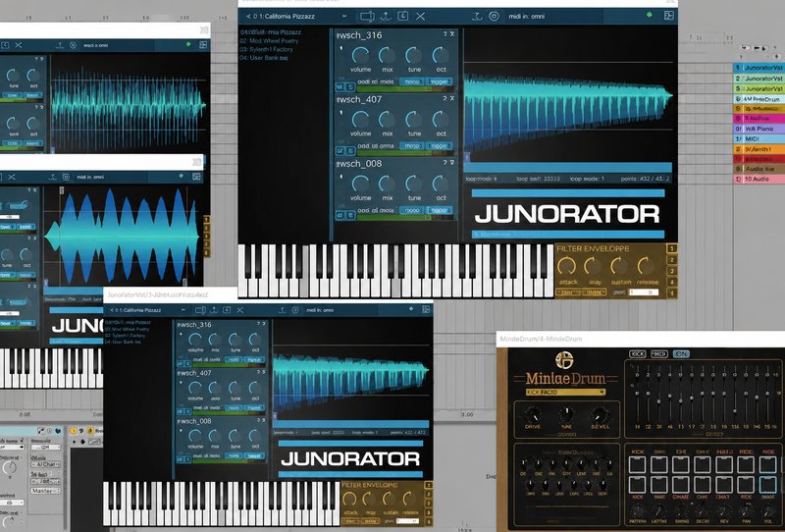
Task: Click the JUNORATOR logo in JunoratorVst/3 window
Action: 350,458
